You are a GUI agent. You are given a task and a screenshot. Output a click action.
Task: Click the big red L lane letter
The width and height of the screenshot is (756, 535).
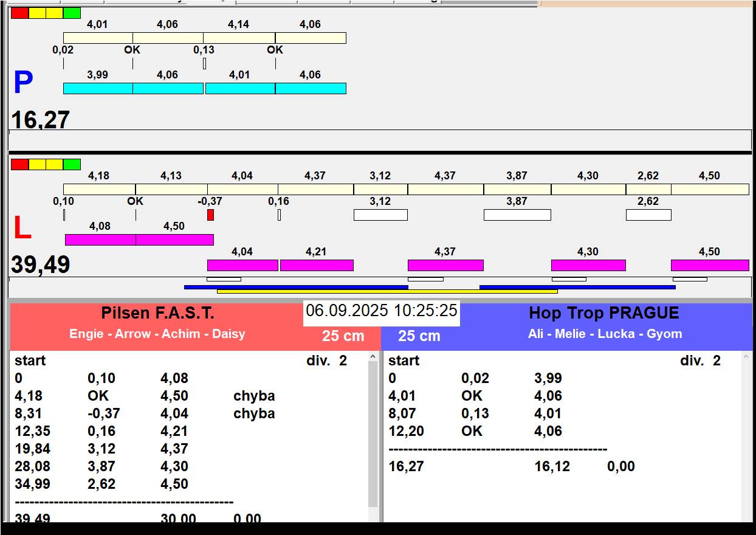(x=22, y=229)
